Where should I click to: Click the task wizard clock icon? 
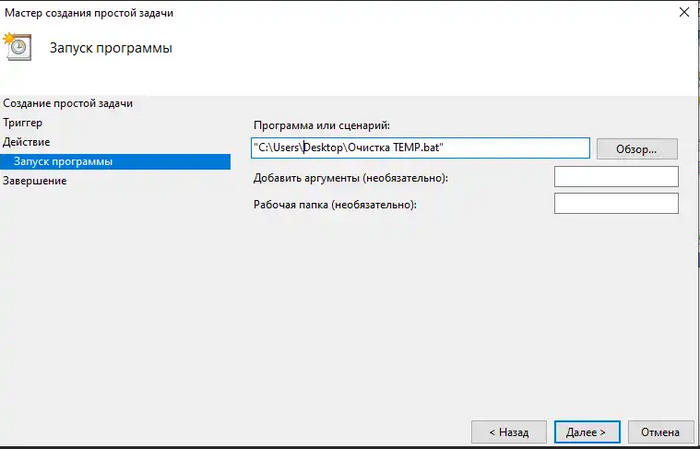(17, 46)
